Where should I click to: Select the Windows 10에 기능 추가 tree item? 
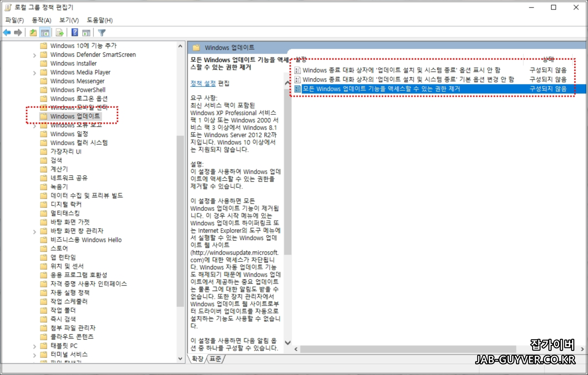(x=83, y=46)
